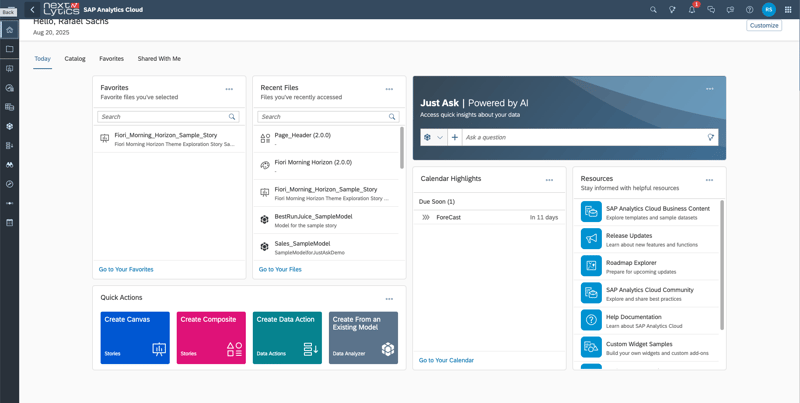Screen dimensions: 800x403
Task: Click the Create Composite tile
Action: (211, 338)
